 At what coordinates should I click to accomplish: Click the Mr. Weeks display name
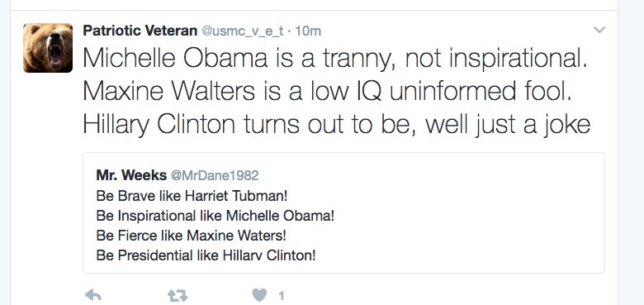point(131,175)
